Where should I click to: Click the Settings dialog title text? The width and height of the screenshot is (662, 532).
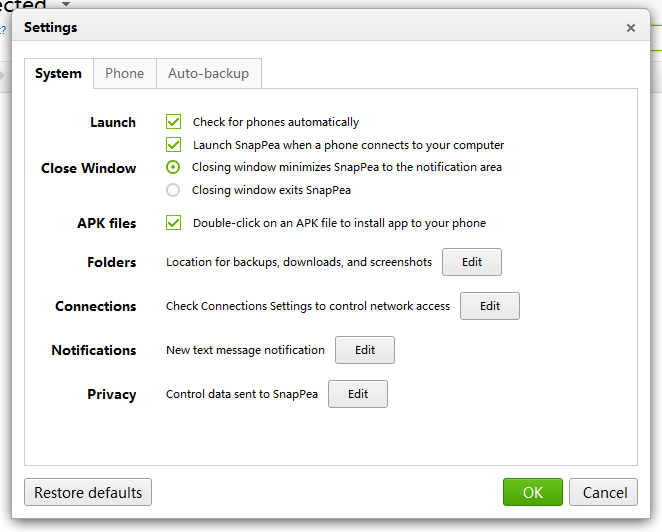tap(51, 28)
